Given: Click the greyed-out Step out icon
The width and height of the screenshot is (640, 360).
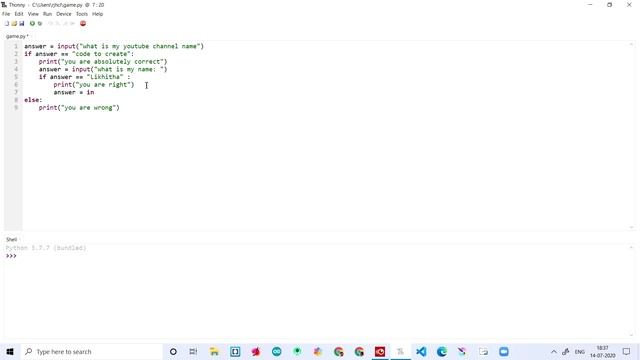Looking at the screenshot, I should (65, 24).
